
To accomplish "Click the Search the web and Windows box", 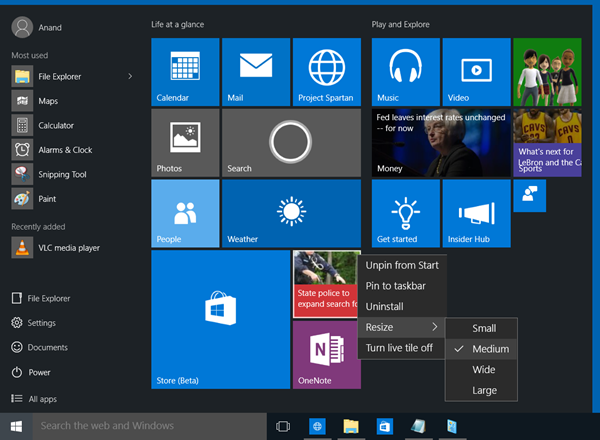I will tap(150, 426).
